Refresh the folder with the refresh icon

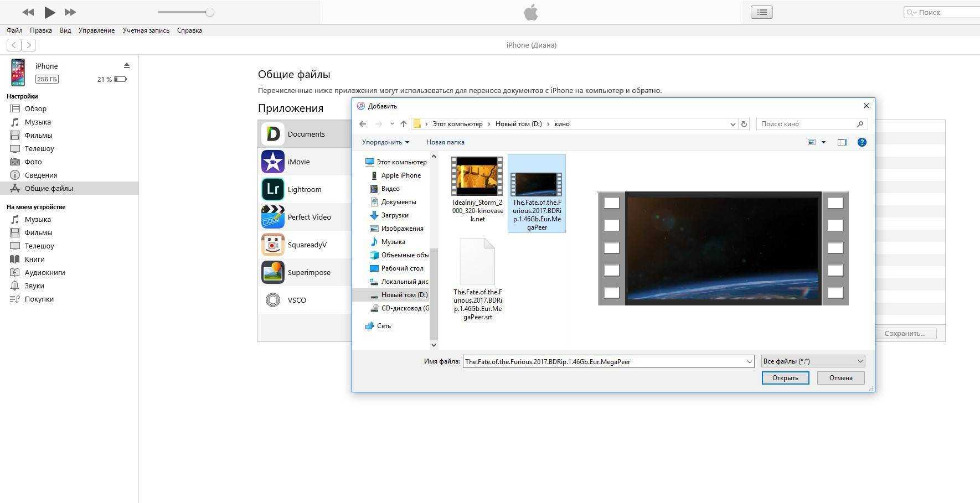click(x=744, y=124)
